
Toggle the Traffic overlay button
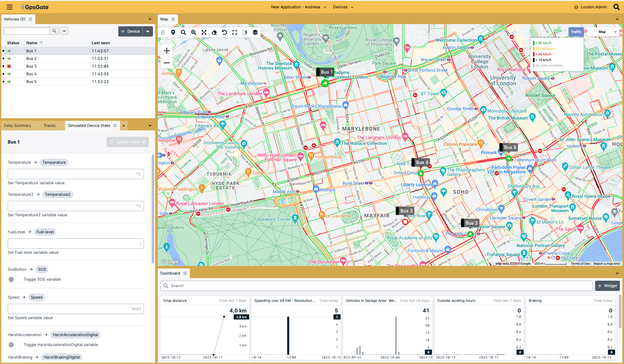click(x=576, y=32)
